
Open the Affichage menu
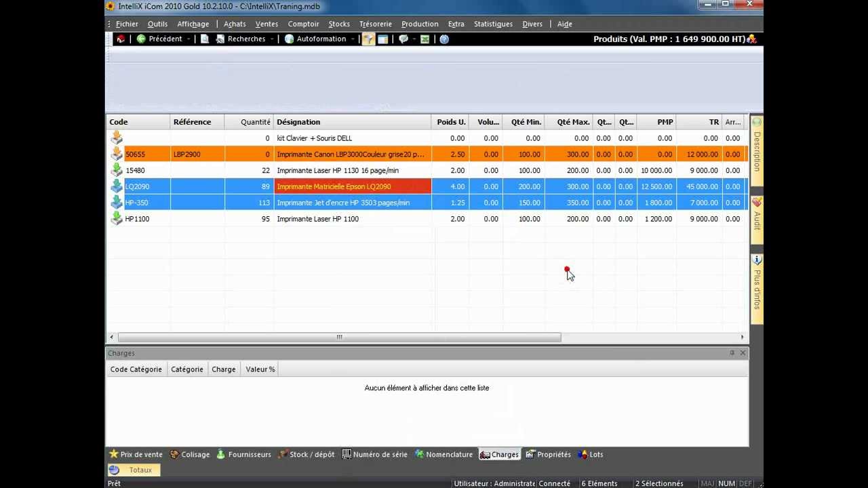193,24
